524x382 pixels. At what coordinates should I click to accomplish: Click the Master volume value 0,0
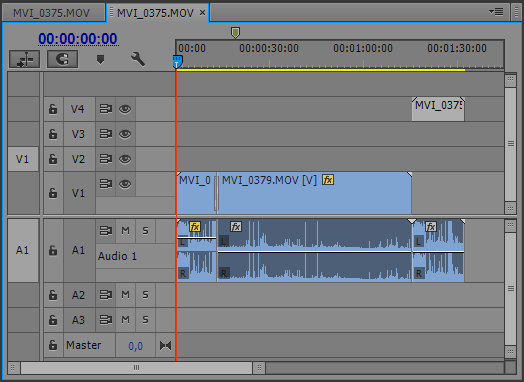point(135,346)
